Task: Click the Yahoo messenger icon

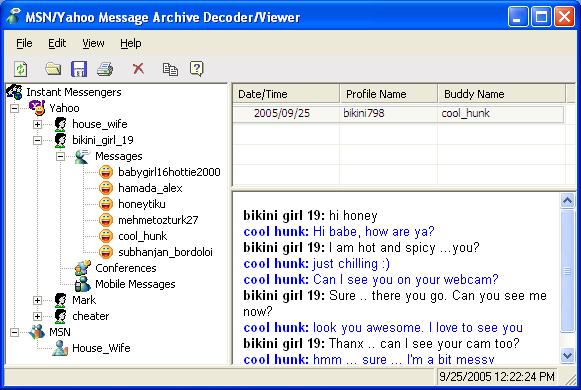Action: pos(37,108)
